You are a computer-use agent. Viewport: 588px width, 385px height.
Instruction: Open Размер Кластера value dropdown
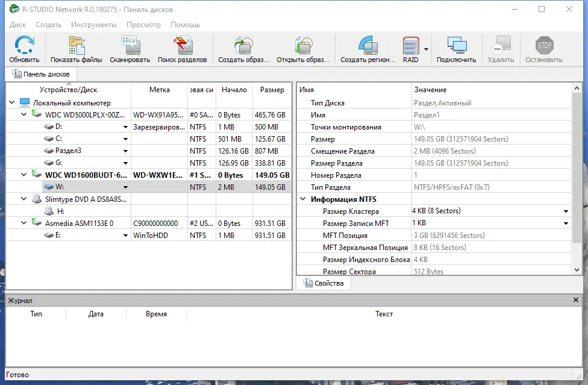pos(566,211)
